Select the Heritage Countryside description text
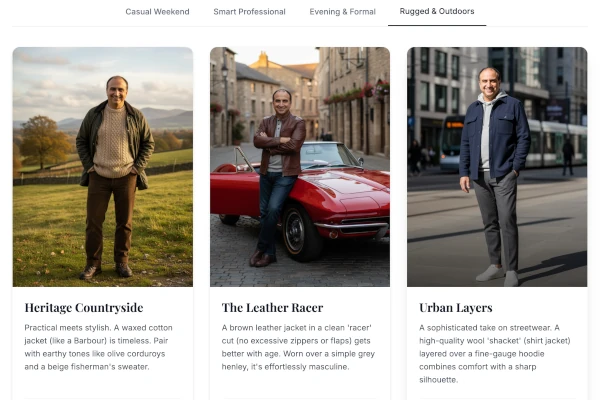The image size is (600, 400). (x=99, y=347)
